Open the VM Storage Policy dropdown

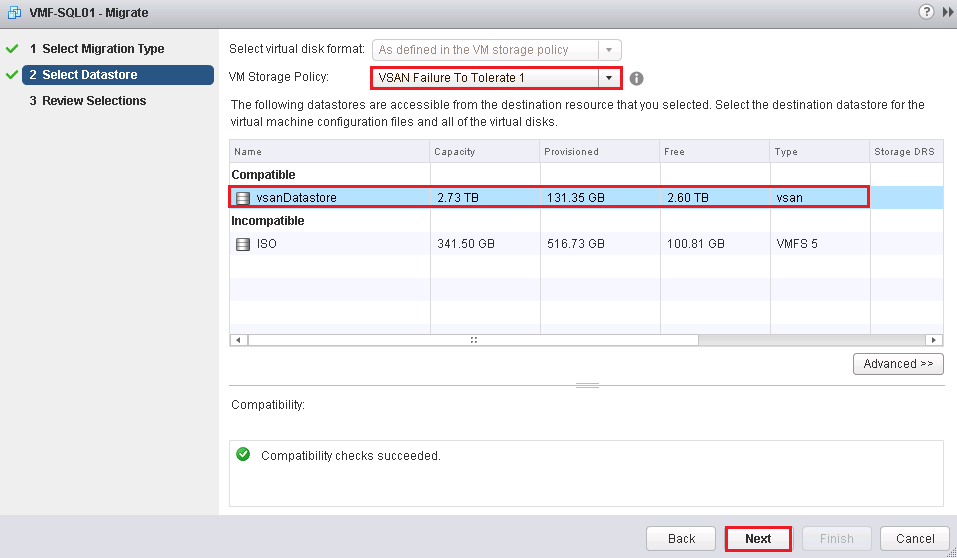(608, 78)
